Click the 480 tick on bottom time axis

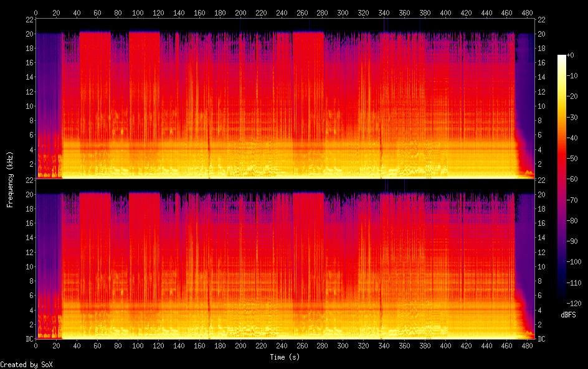pos(527,345)
